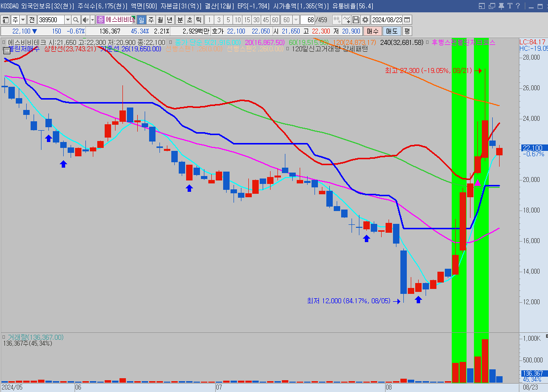Click the date field 2024/08/23
The image size is (548, 392).
387,20
